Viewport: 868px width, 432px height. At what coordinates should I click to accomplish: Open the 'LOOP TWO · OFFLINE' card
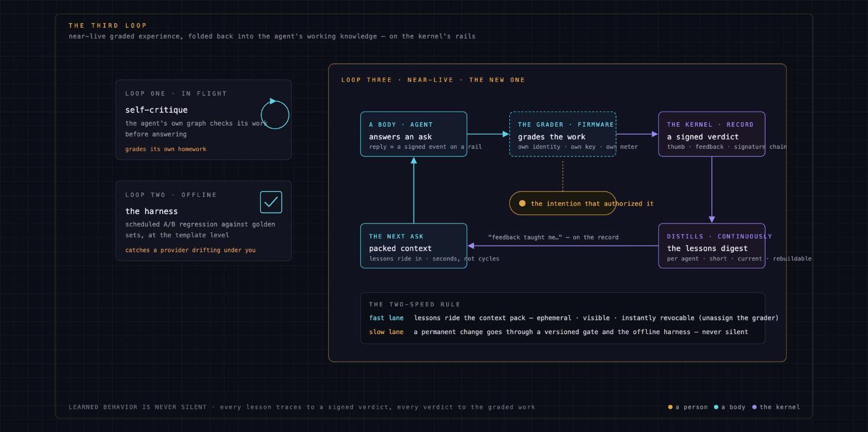tap(203, 221)
